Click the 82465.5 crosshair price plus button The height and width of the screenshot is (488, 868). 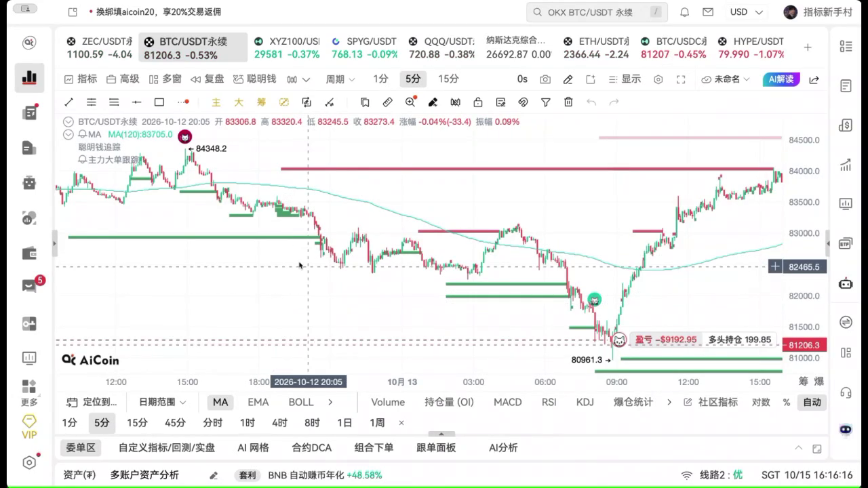click(x=775, y=267)
